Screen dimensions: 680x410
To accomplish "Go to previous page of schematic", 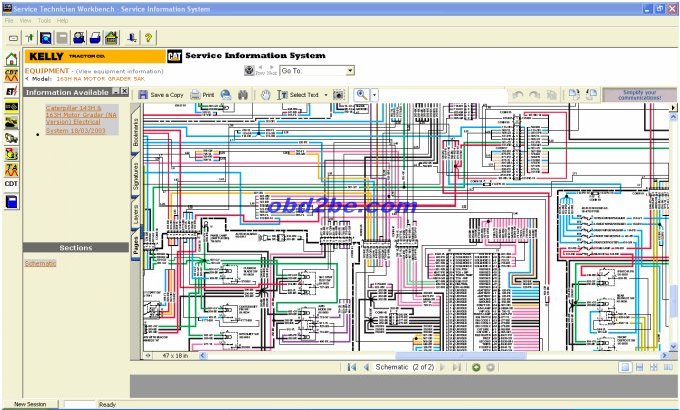I will coord(366,367).
